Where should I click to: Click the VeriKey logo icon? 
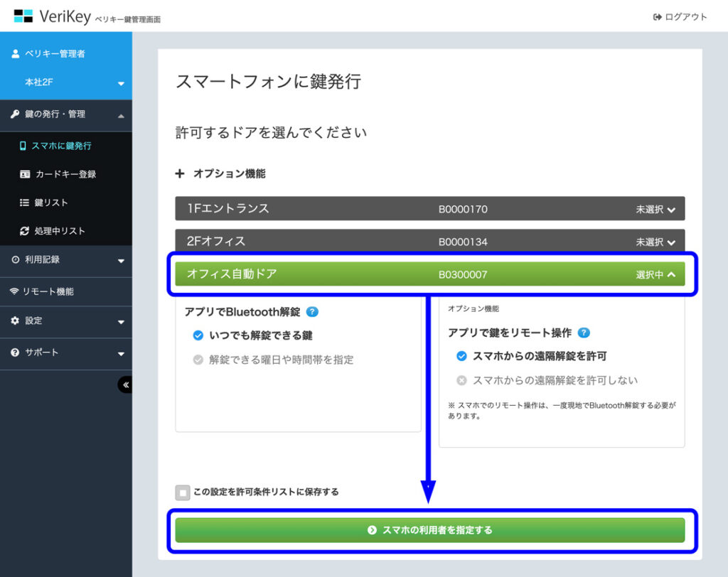(x=23, y=16)
